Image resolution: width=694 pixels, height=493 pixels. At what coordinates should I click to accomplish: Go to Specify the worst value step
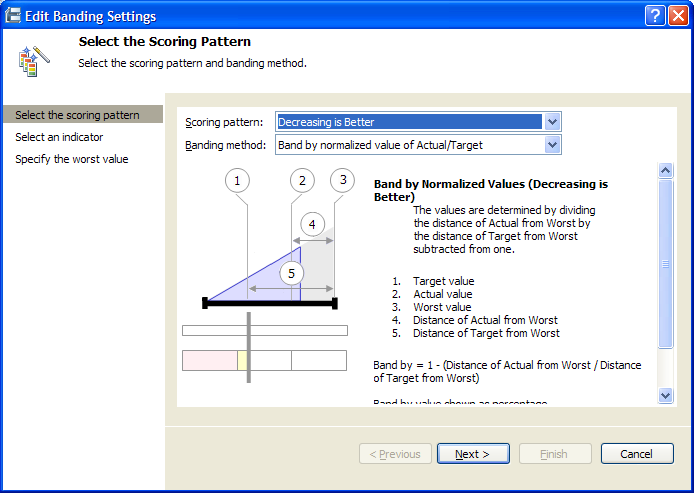pyautogui.click(x=72, y=159)
